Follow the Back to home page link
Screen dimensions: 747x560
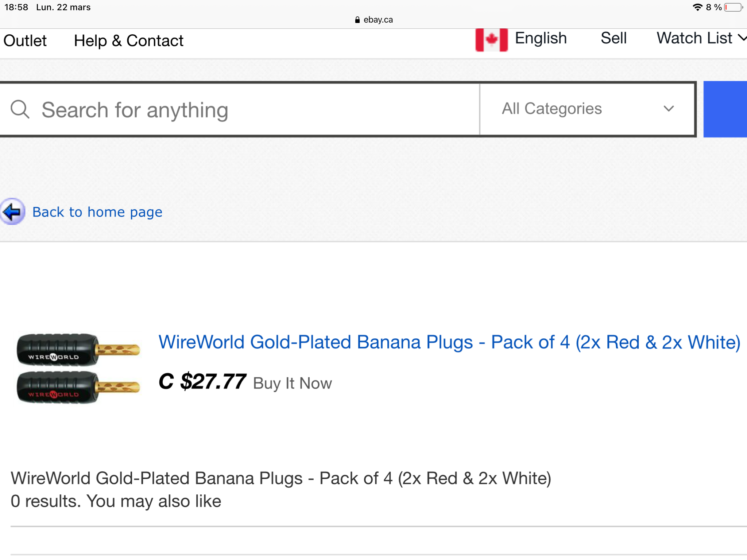[97, 212]
